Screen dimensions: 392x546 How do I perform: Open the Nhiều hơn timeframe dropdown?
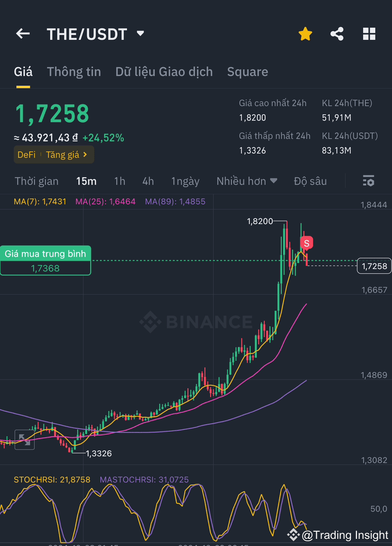pyautogui.click(x=247, y=181)
